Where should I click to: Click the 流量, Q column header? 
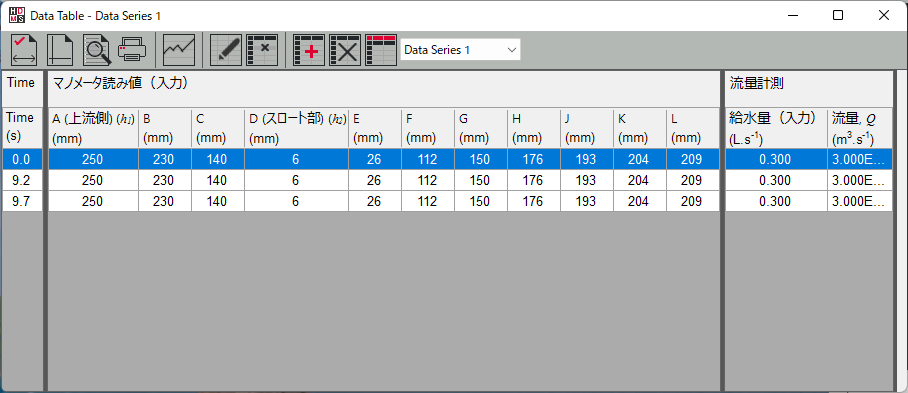point(860,128)
